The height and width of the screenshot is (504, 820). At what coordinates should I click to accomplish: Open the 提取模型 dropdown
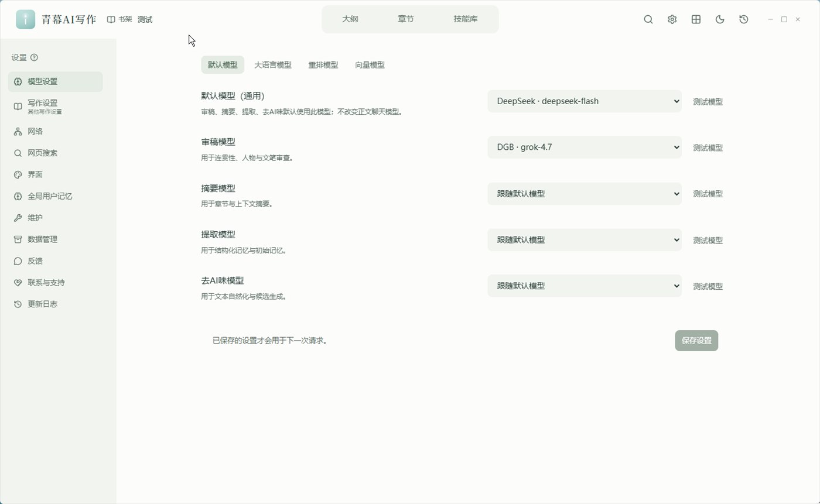click(585, 240)
